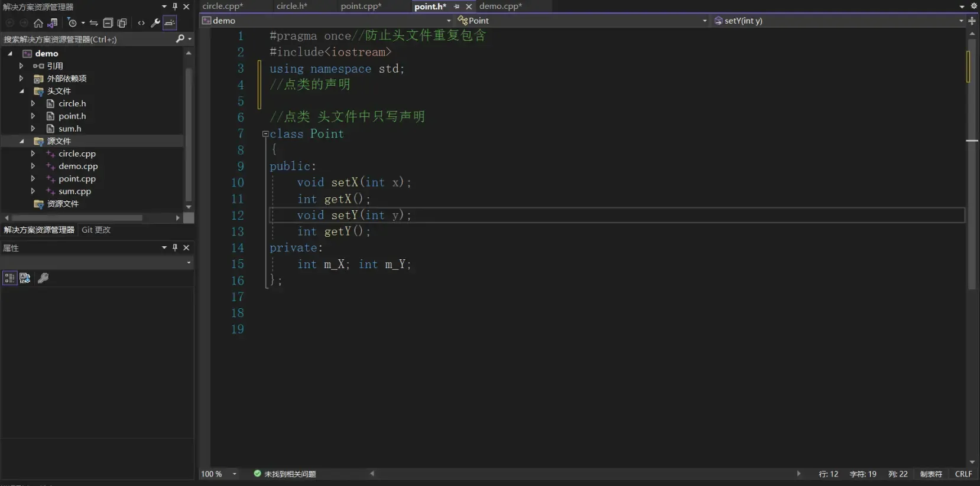Click the view code angle-brackets icon
This screenshot has height=486, width=980.
[141, 23]
